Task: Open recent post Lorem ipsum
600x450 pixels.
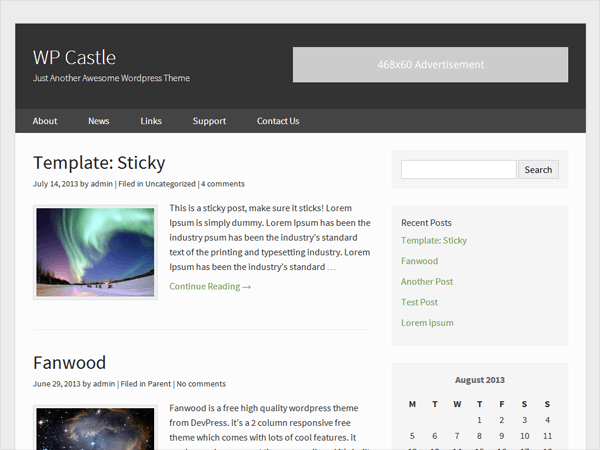Action: click(x=427, y=323)
